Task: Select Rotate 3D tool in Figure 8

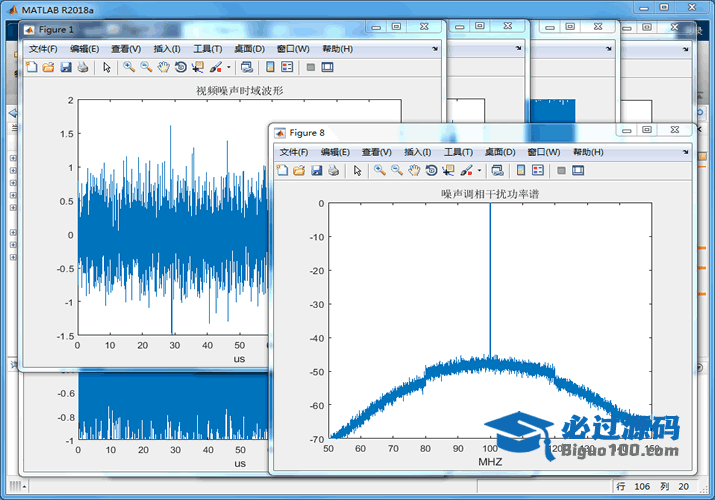Action: [x=431, y=171]
